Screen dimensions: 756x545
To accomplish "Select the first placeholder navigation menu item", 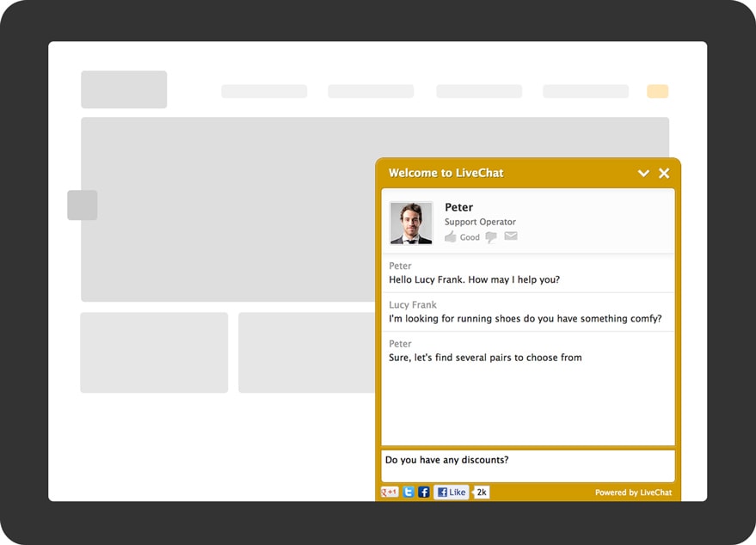I will click(x=264, y=91).
